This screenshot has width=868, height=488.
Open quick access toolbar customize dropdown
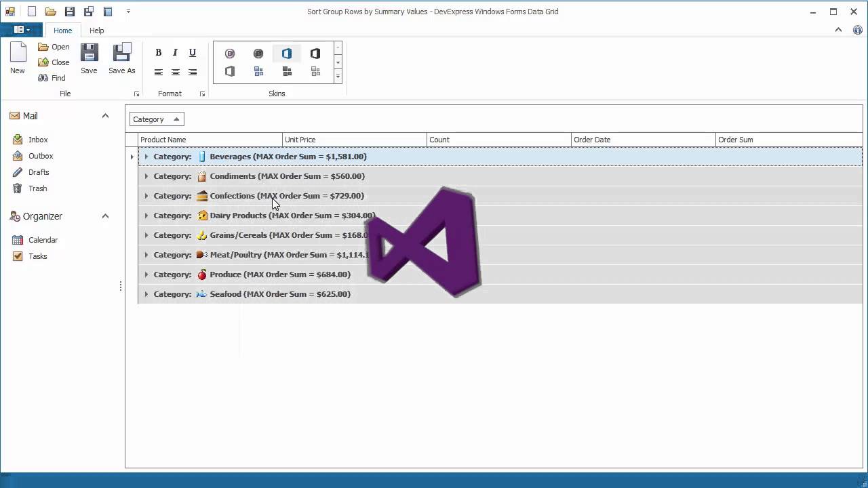pyautogui.click(x=128, y=12)
